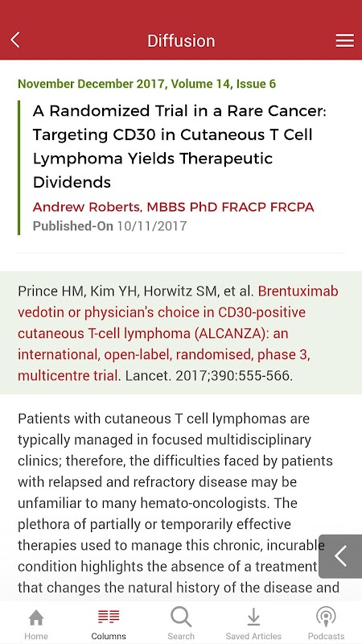Viewport: 362px width, 644px height.
Task: Tap the back arrow in header
Action: tap(15, 40)
